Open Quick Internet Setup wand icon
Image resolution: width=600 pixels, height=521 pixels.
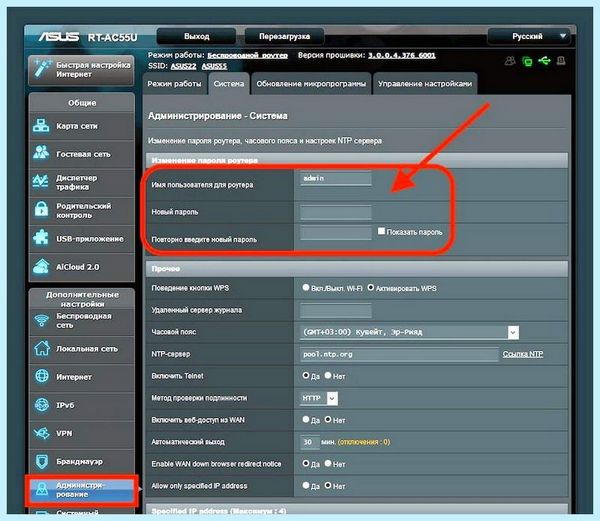click(x=42, y=69)
